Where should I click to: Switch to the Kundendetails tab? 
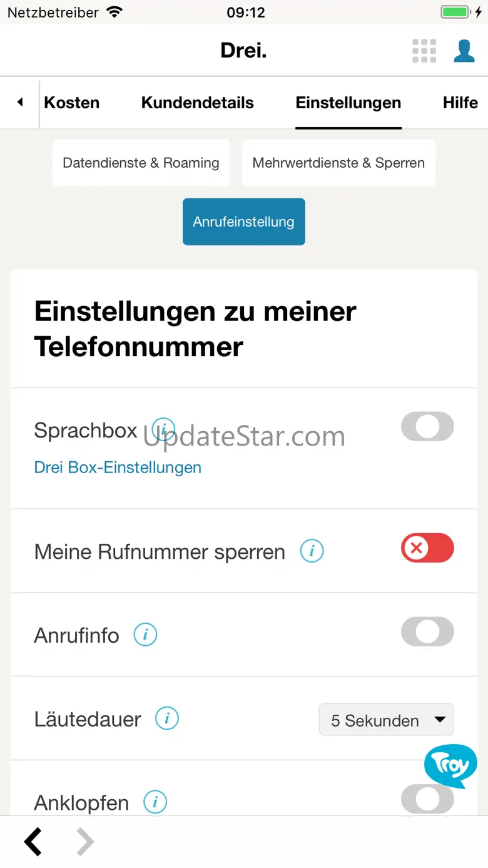coord(198,103)
